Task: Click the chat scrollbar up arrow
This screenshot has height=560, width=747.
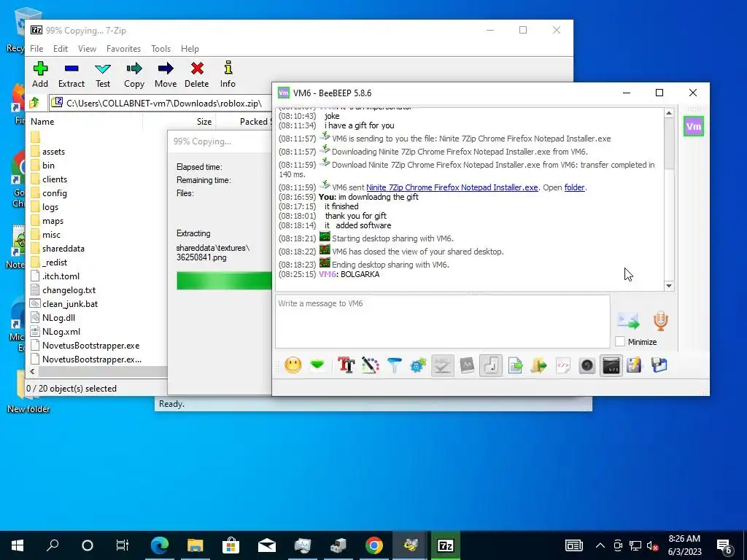Action: pos(669,113)
